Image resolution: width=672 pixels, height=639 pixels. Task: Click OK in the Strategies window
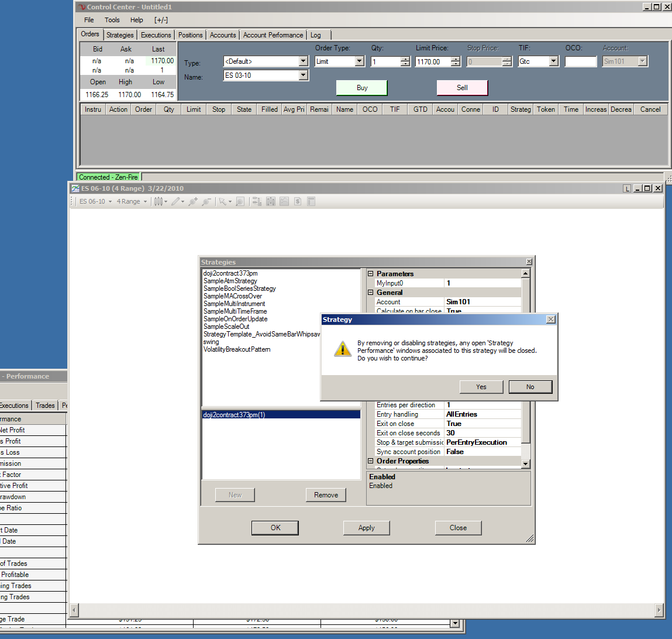tap(275, 528)
